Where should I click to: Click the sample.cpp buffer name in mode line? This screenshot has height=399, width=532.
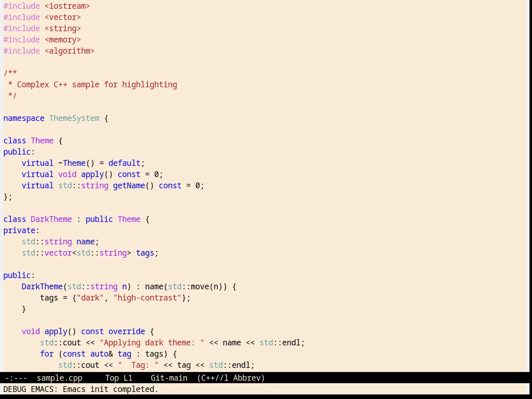[59, 378]
